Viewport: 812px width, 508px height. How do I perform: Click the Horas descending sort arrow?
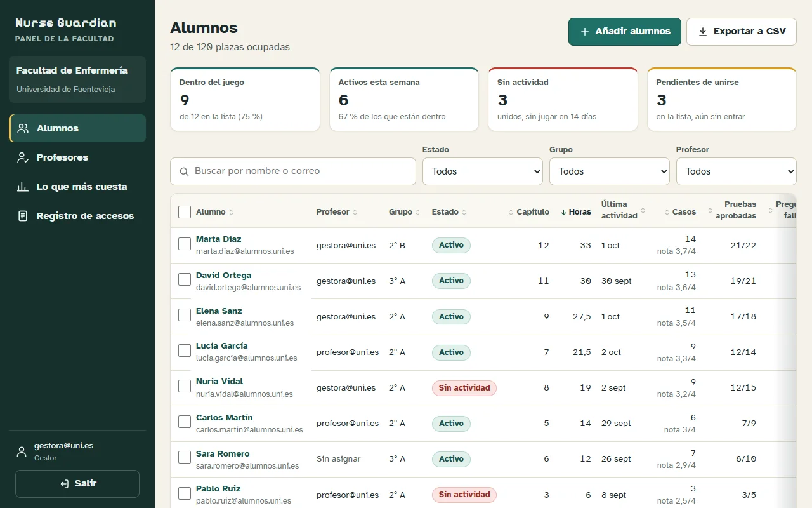point(563,212)
